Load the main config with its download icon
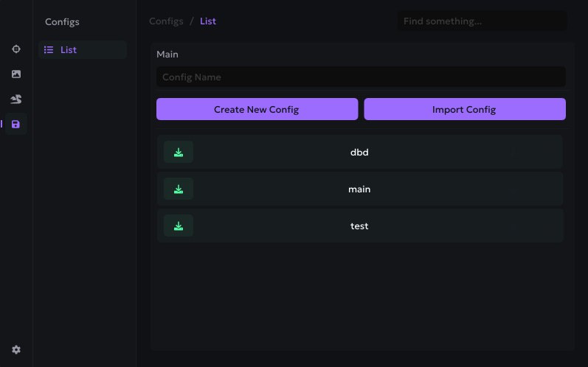 pyautogui.click(x=179, y=189)
